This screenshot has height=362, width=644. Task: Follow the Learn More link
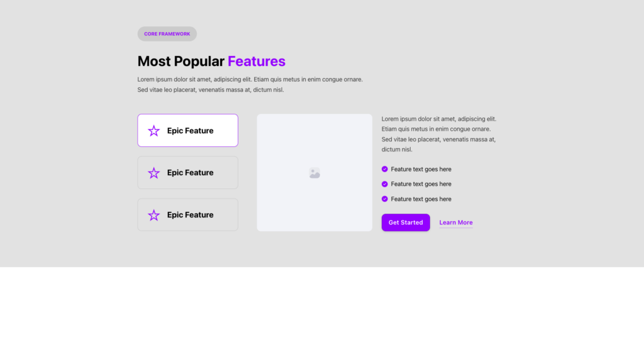tap(456, 222)
